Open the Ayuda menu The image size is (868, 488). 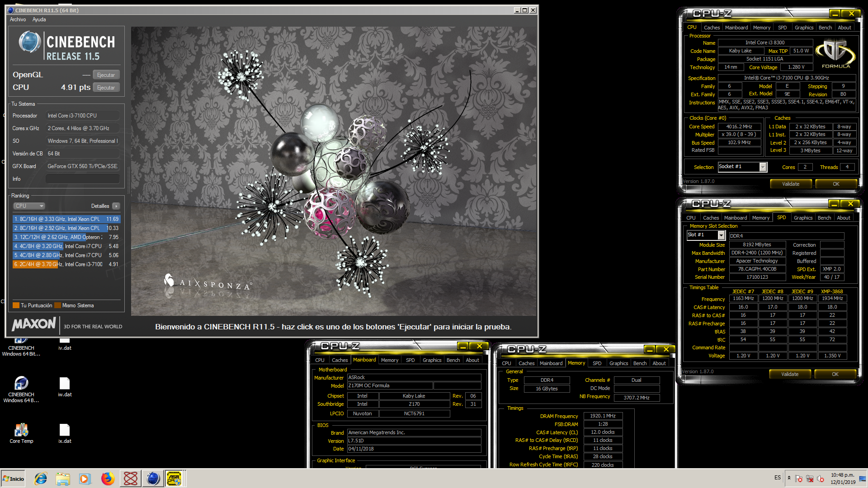[x=39, y=19]
